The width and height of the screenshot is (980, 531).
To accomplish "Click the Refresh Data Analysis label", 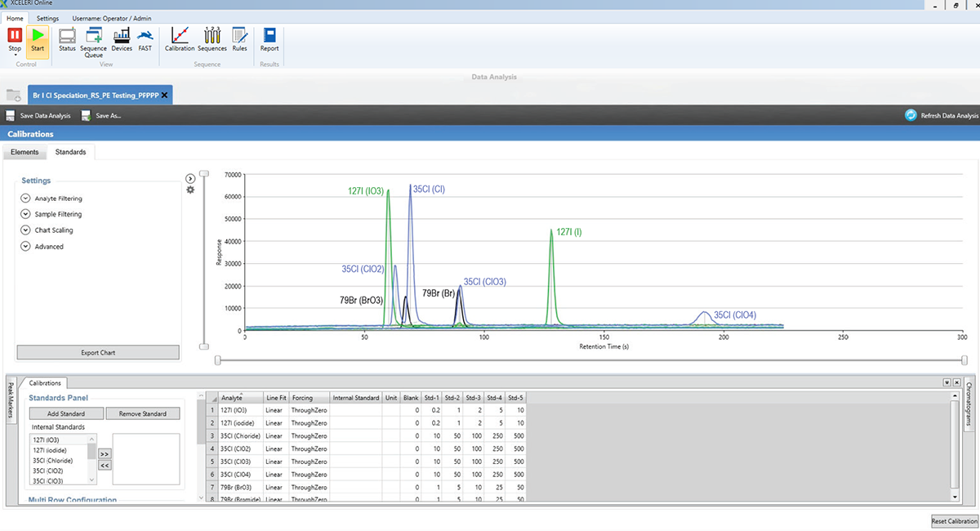I will pyautogui.click(x=949, y=116).
